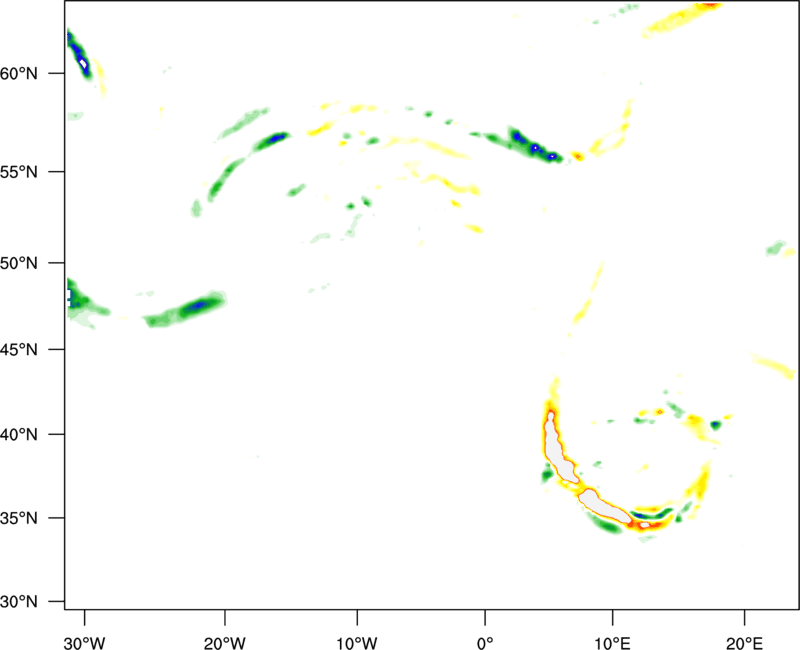The width and height of the screenshot is (800, 650).
Task: Click the 50°N latitude label
Action: pos(19,263)
